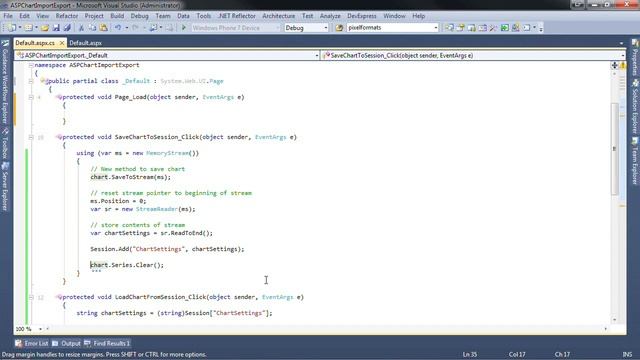Close the Default.aspx.cs tab
This screenshot has height=360, width=640.
click(x=62, y=43)
